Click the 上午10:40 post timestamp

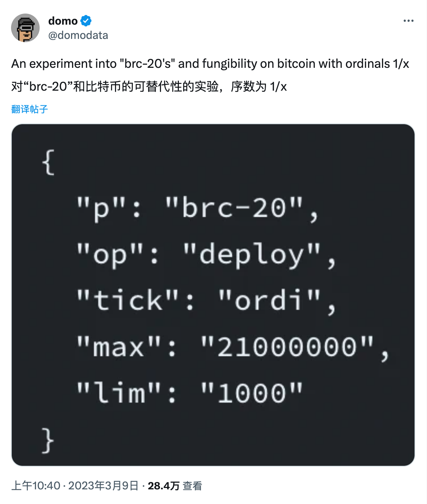click(36, 486)
